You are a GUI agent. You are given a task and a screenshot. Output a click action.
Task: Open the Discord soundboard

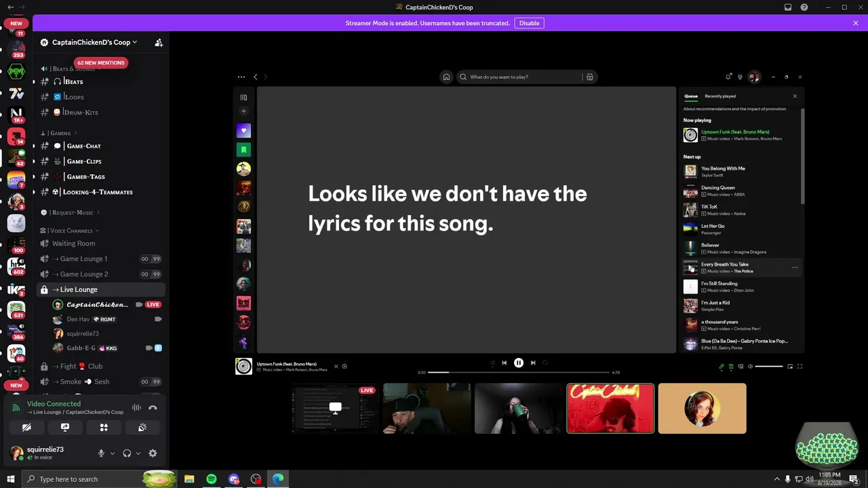click(142, 428)
